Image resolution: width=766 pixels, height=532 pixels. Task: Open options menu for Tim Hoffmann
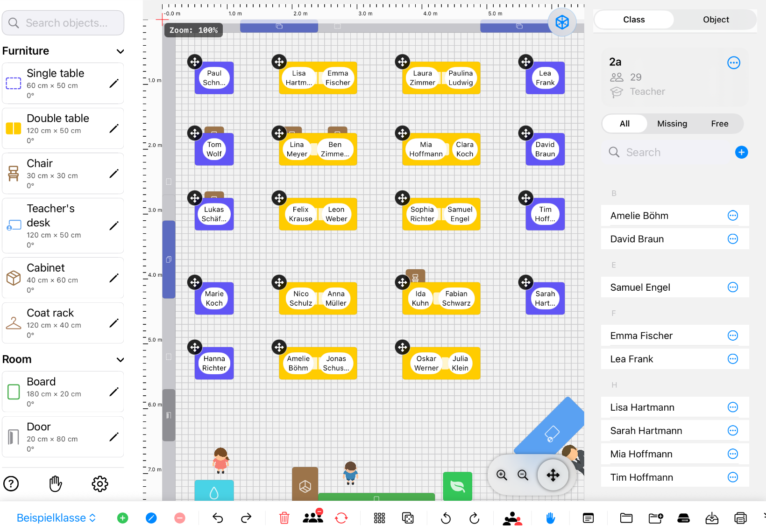click(733, 477)
